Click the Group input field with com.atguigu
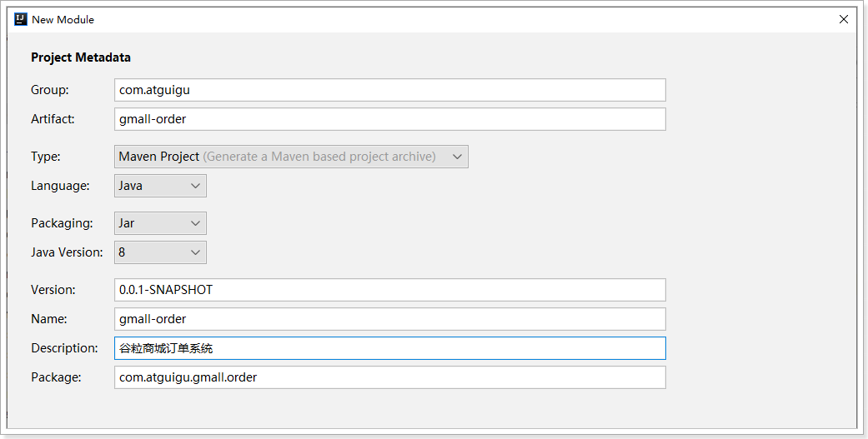The image size is (868, 439). coord(390,90)
